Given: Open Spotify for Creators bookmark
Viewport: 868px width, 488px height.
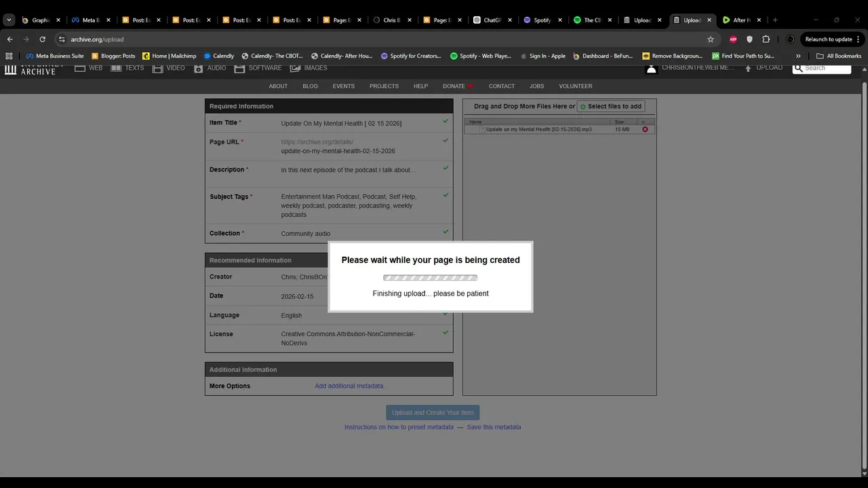Looking at the screenshot, I should (412, 56).
